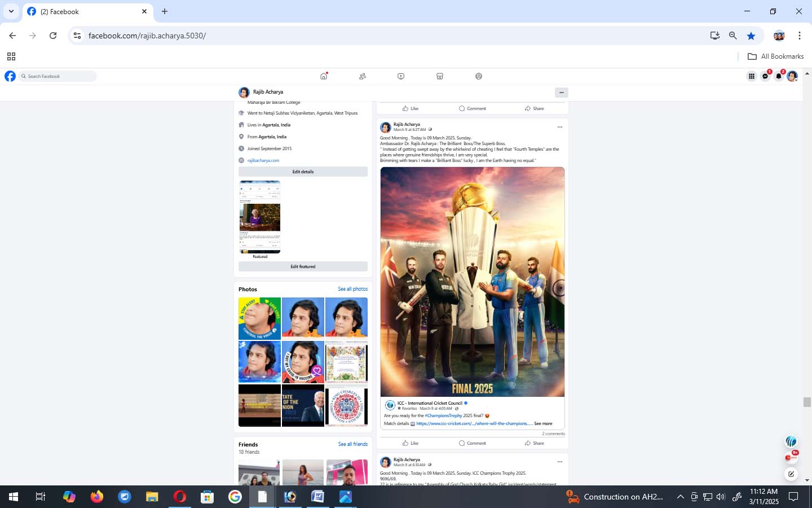Comment on the ICC Final 2025 post
Viewport: 812px width, 508px height.
pos(473,443)
